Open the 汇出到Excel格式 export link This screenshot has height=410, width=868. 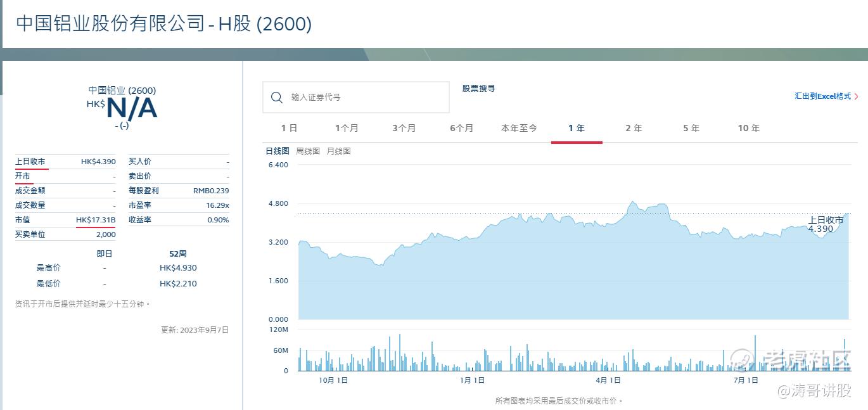point(822,96)
